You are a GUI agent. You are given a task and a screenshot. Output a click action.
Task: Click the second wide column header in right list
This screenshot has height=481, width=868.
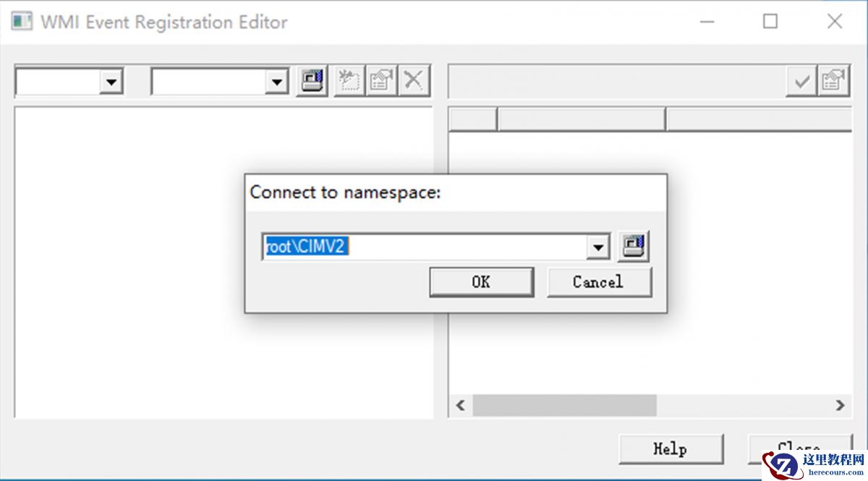[x=582, y=119]
